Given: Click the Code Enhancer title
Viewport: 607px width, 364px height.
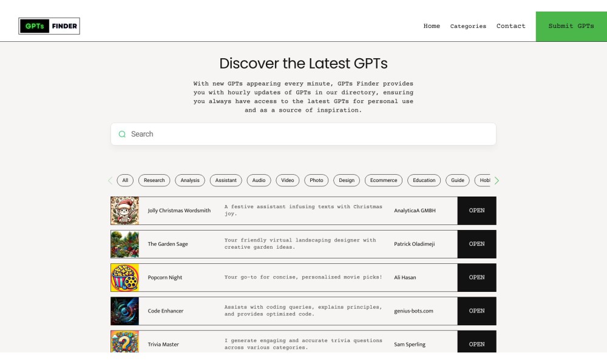Looking at the screenshot, I should [165, 311].
